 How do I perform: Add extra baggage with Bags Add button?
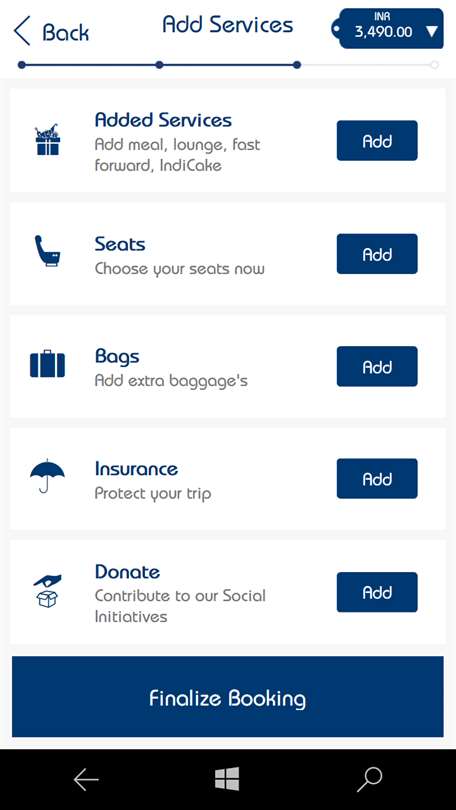377,366
